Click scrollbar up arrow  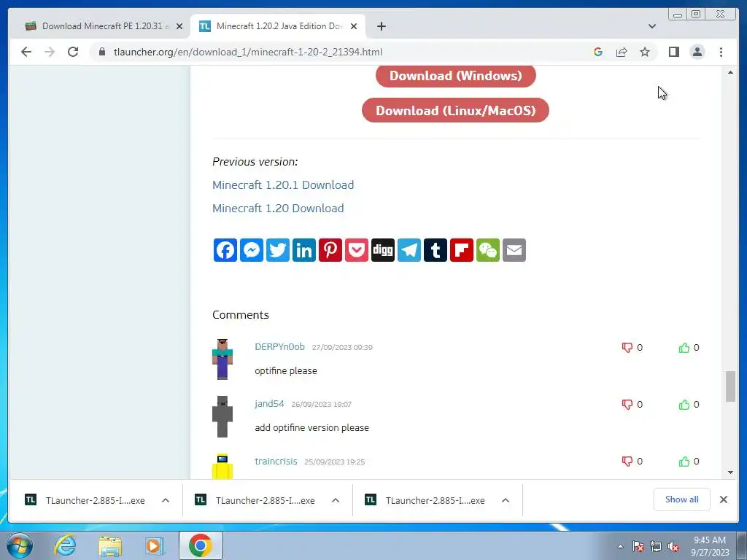pos(730,72)
